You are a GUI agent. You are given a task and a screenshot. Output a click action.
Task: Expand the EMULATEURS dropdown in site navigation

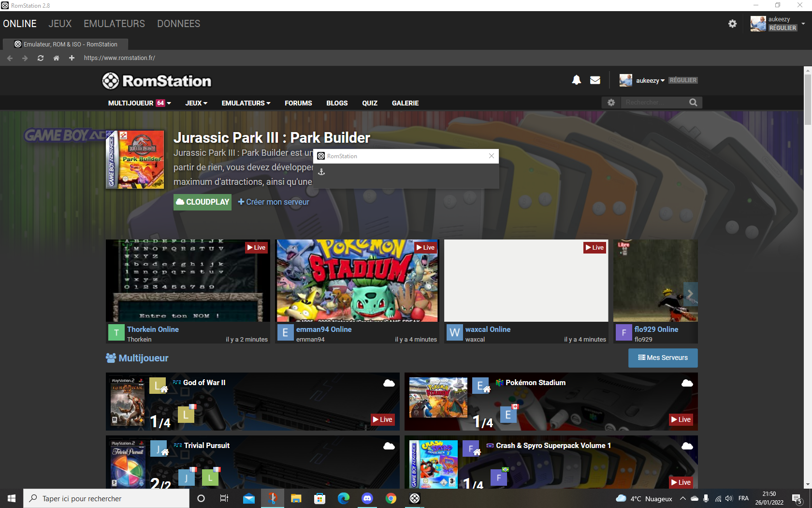tap(246, 103)
